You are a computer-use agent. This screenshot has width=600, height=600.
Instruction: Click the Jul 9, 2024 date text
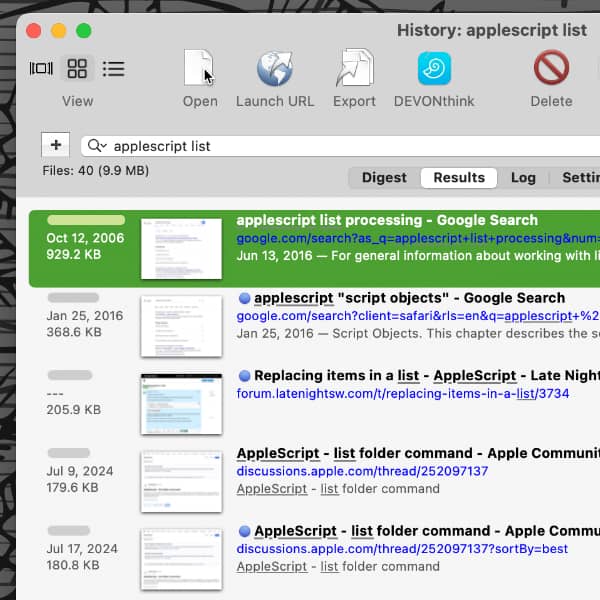pos(80,471)
